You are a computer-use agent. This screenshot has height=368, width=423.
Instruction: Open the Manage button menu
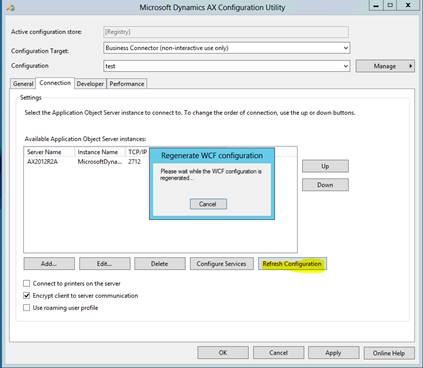pos(385,66)
